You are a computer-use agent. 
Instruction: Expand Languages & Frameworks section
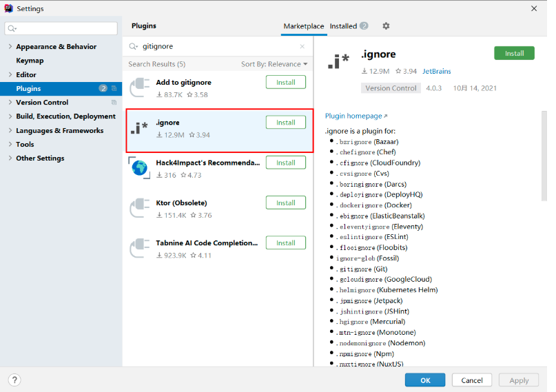(x=10, y=130)
